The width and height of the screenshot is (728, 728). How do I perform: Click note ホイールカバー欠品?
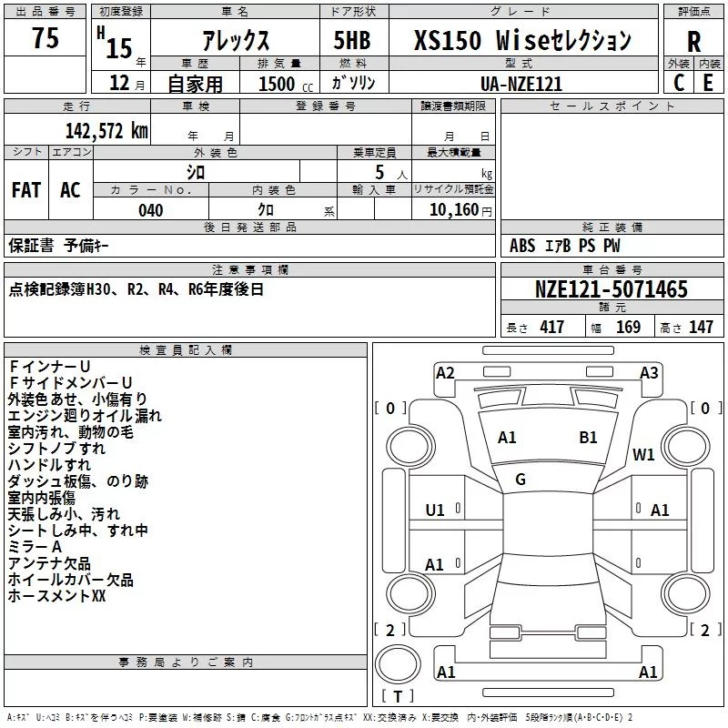(x=71, y=580)
